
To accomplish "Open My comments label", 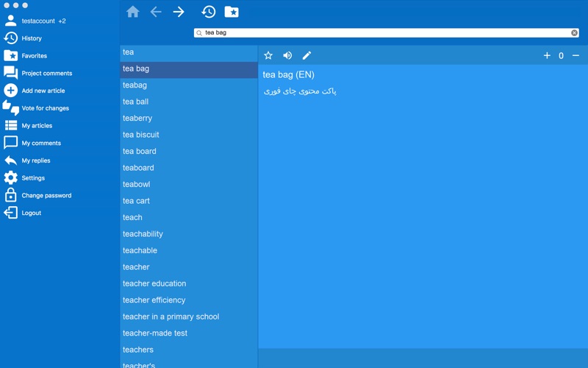I will coord(41,143).
